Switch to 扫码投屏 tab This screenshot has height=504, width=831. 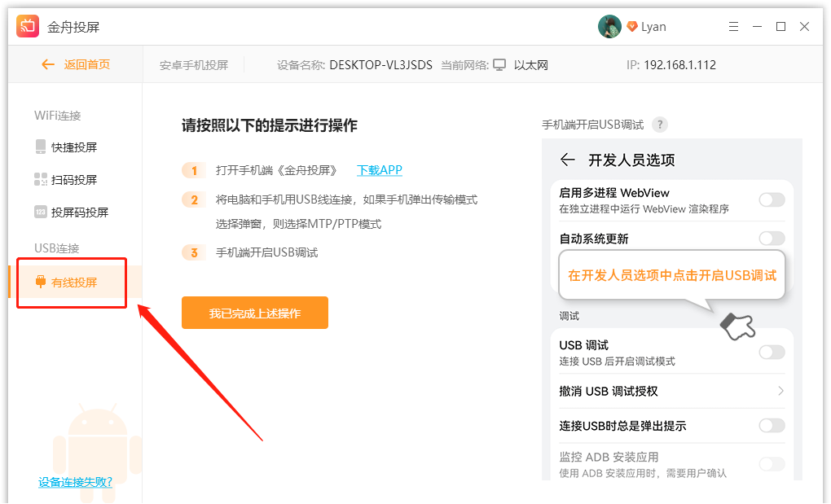pyautogui.click(x=75, y=179)
